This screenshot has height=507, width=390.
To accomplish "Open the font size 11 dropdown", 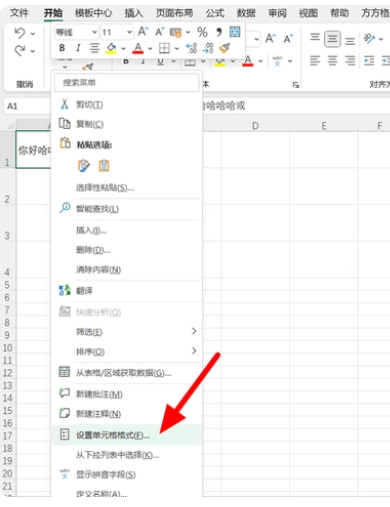I will pos(117,32).
